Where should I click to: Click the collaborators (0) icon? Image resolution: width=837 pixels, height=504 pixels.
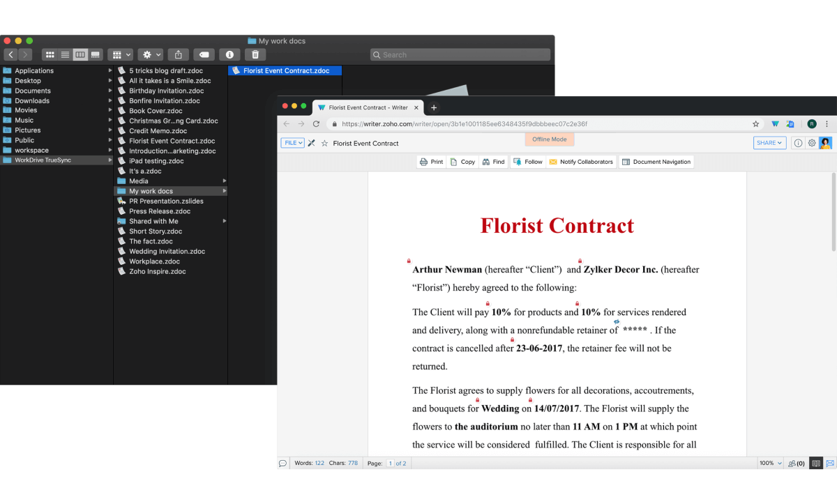[796, 463]
